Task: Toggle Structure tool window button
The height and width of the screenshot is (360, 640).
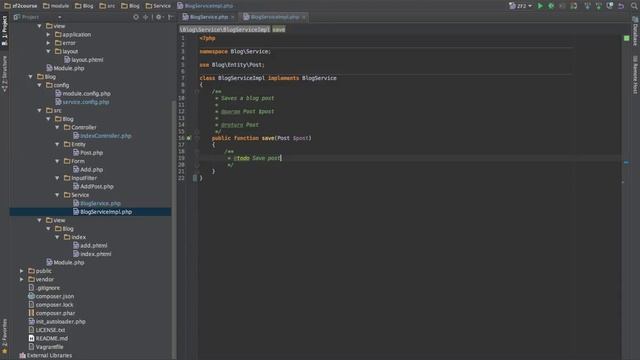Action: [4, 73]
